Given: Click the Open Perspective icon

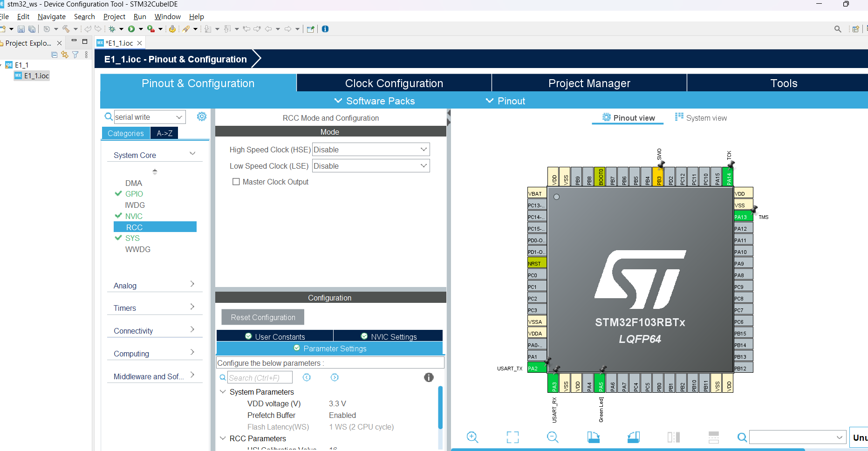Looking at the screenshot, I should pos(855,29).
